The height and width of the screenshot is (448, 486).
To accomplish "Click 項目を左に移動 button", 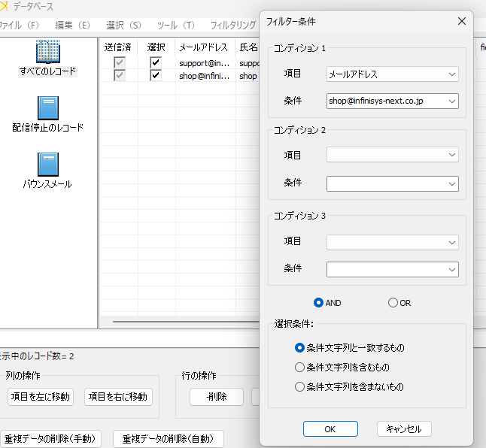I will click(x=41, y=397).
